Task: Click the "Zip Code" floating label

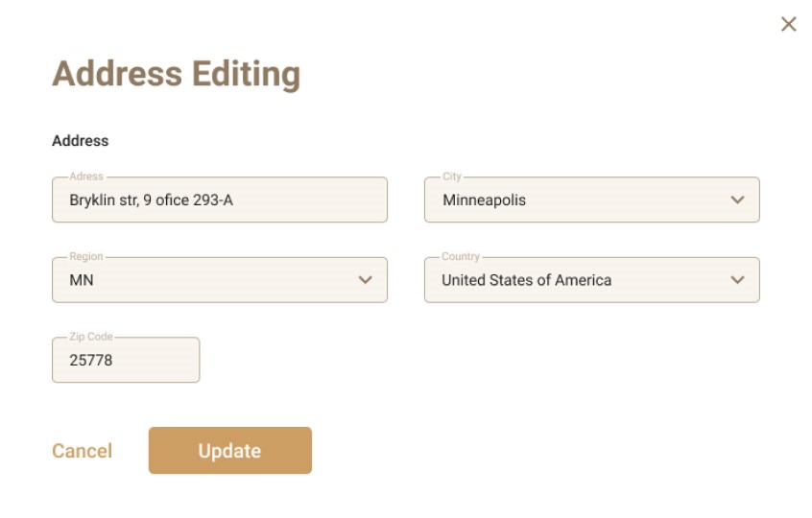Action: (x=91, y=337)
